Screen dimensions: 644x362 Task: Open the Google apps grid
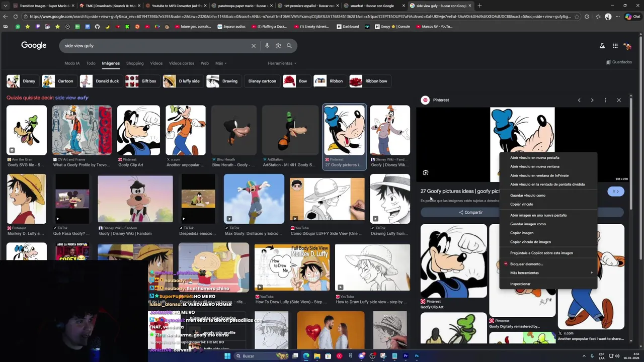coord(615,46)
